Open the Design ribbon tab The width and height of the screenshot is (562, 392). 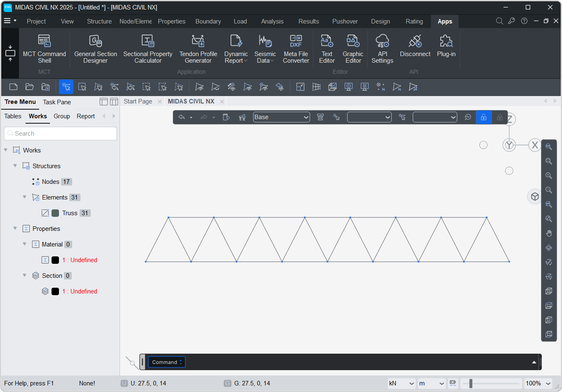(381, 21)
